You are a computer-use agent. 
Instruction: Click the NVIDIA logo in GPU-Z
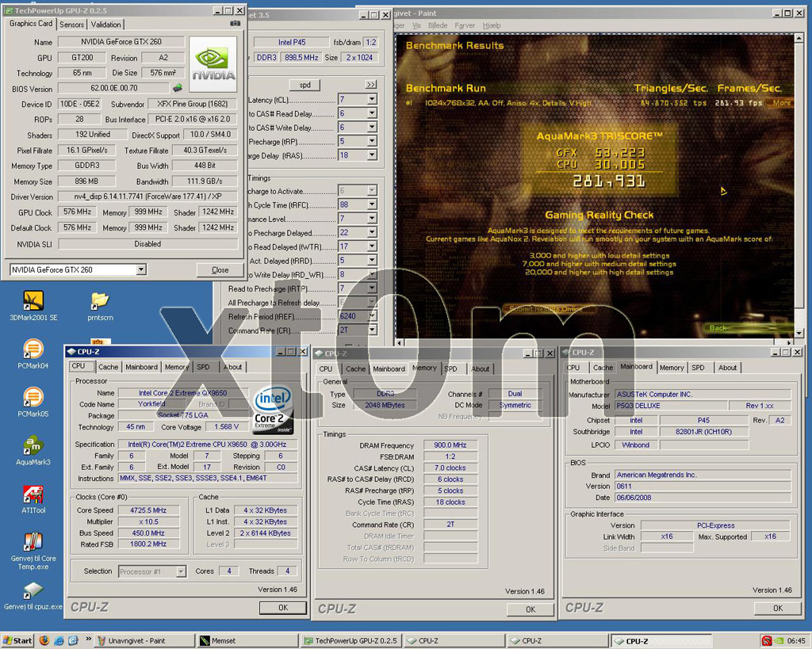tap(213, 64)
